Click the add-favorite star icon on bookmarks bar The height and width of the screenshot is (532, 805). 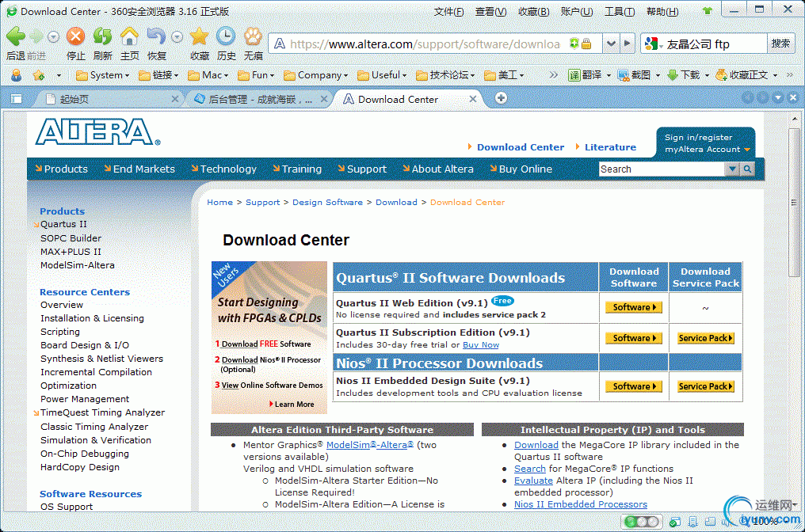click(39, 75)
